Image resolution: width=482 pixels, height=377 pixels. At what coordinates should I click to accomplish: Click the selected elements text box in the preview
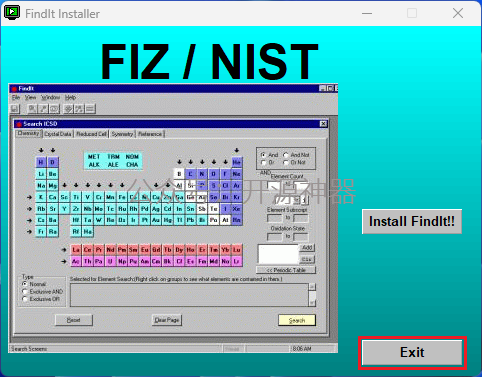click(189, 295)
